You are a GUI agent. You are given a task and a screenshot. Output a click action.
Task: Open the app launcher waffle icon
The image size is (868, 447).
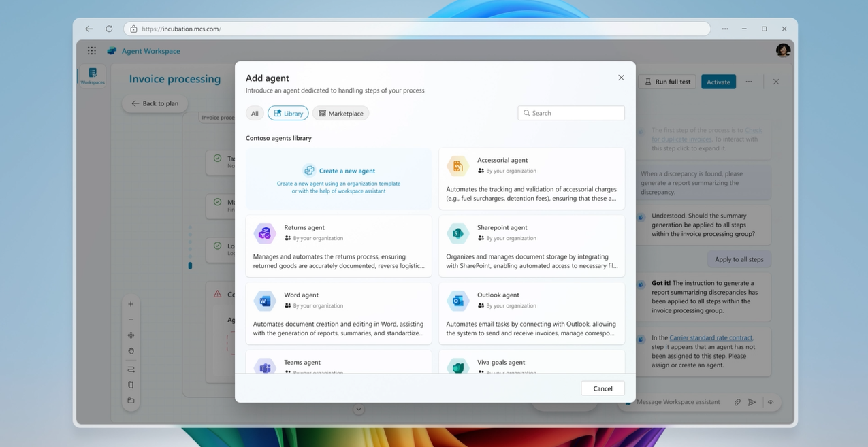click(92, 51)
